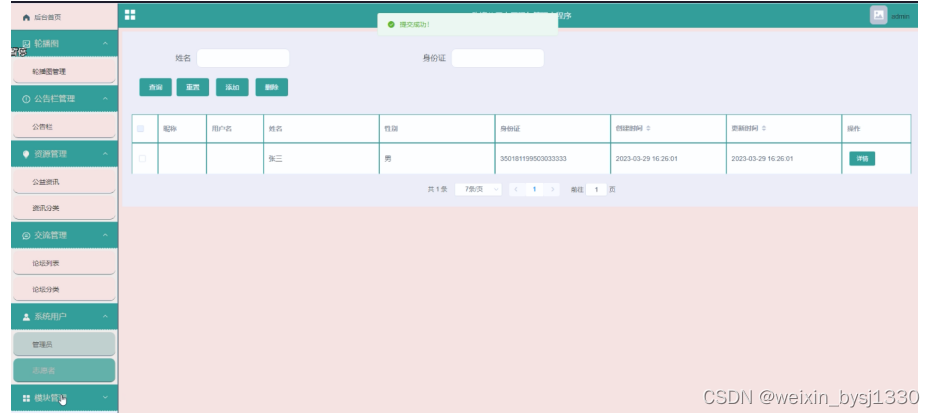Viewport: 935px width, 417px height.
Task: Click the go-to page number input
Action: coord(596,189)
